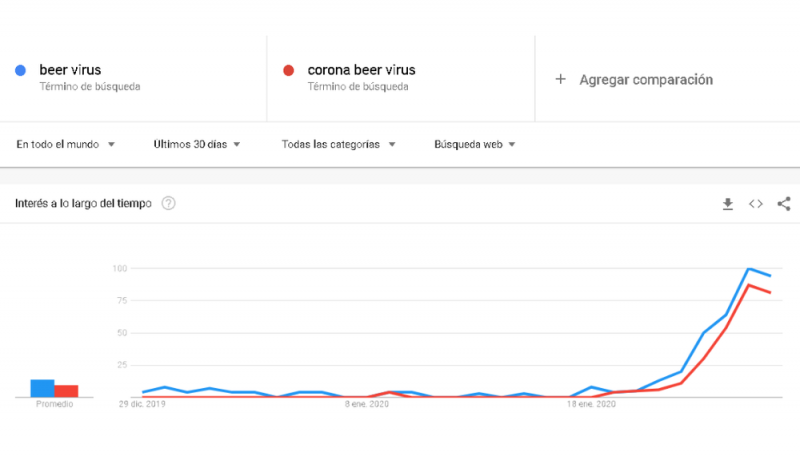This screenshot has width=800, height=456.
Task: Open 'Todas las categorías' dropdown
Action: tap(339, 144)
